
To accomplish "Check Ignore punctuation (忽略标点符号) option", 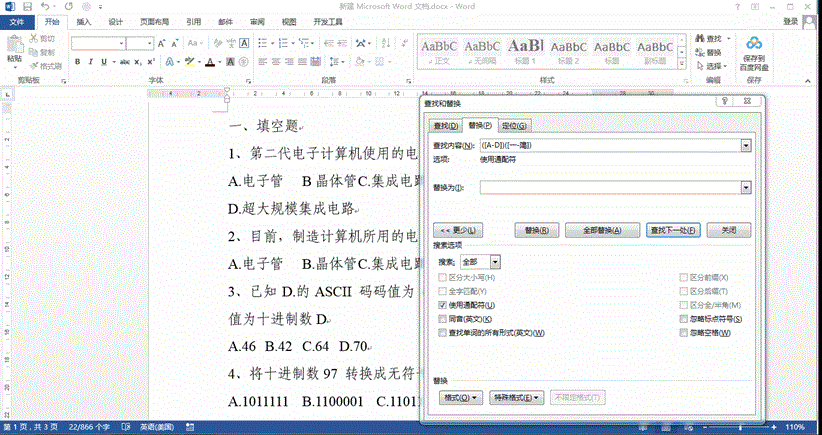I will point(684,318).
